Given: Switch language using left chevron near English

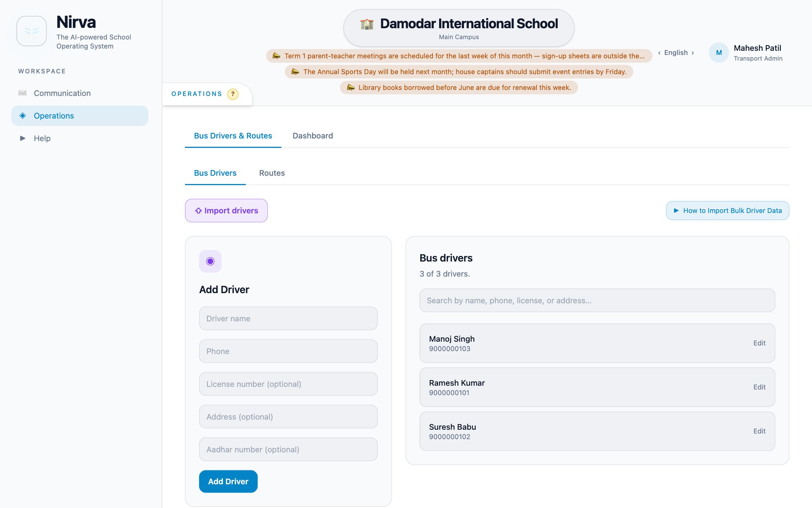Looking at the screenshot, I should [x=659, y=53].
